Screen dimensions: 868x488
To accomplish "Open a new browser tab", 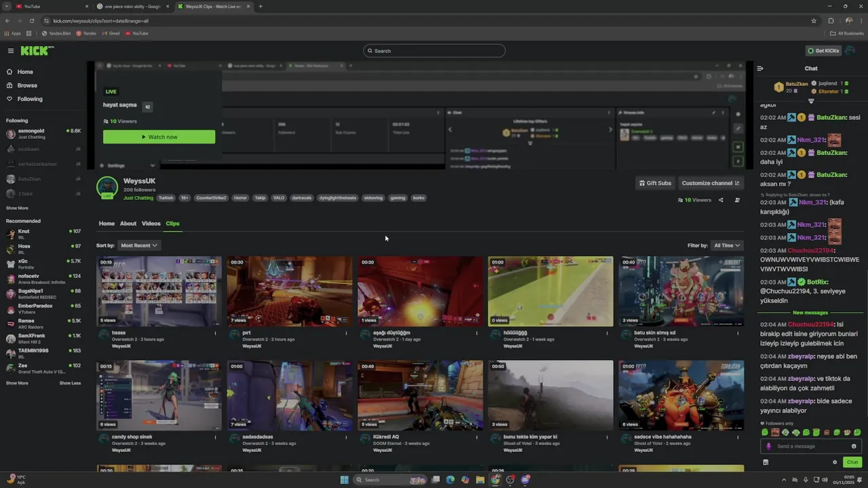I will click(260, 6).
